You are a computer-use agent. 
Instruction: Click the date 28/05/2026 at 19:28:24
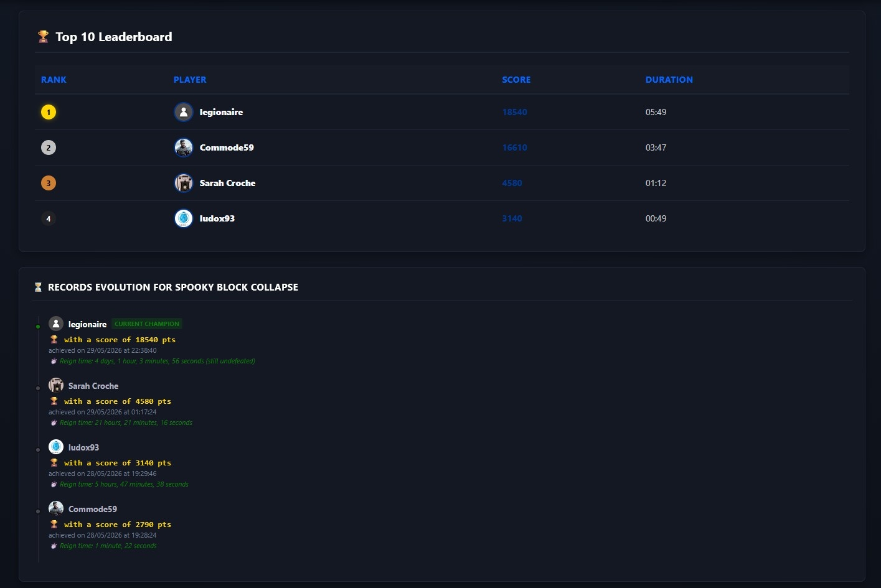[x=121, y=535]
